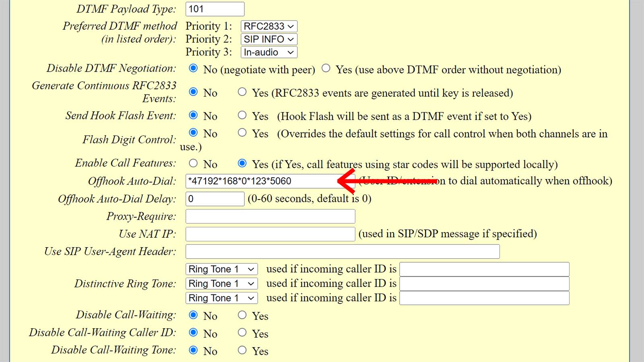Click the Offhook Auto-Dial Delay field
The width and height of the screenshot is (644, 362).
coord(215,199)
